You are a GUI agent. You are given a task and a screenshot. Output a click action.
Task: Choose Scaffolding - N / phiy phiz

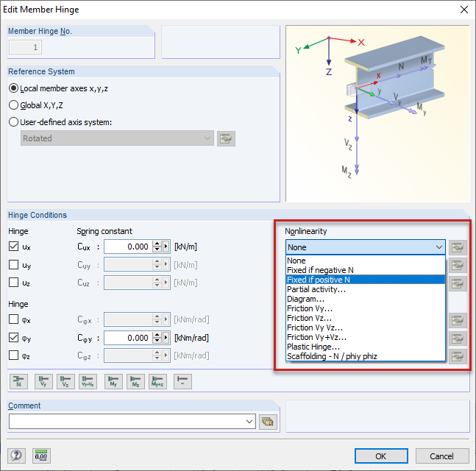coord(366,356)
